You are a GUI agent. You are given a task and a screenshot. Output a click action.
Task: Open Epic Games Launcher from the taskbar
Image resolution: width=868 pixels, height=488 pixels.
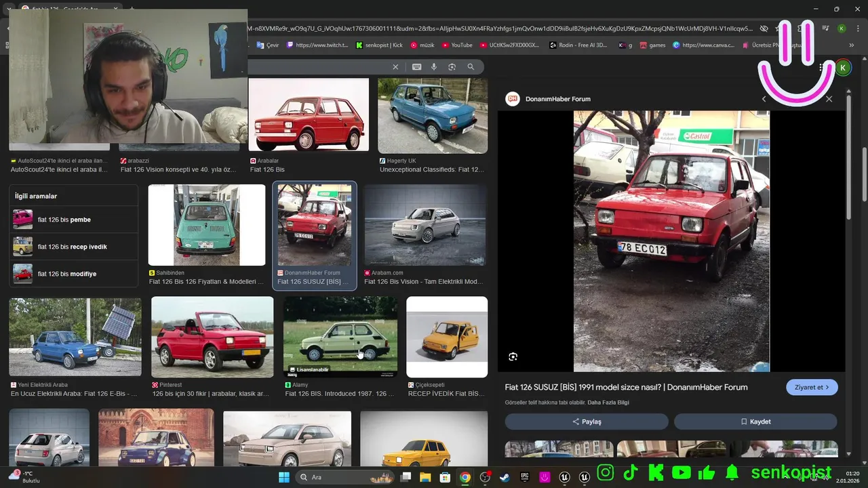tap(525, 477)
